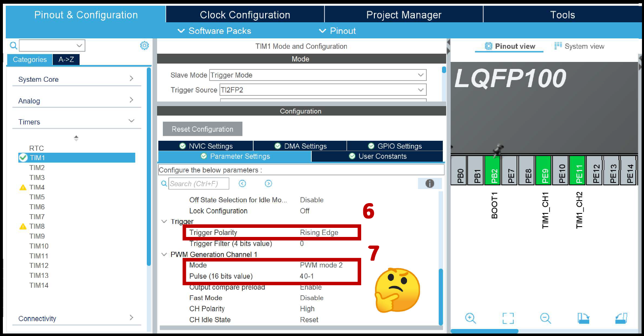Screen dimensions: 644x336
Task: Click the parameter Search (Ctrl+F) field
Action: click(x=199, y=184)
